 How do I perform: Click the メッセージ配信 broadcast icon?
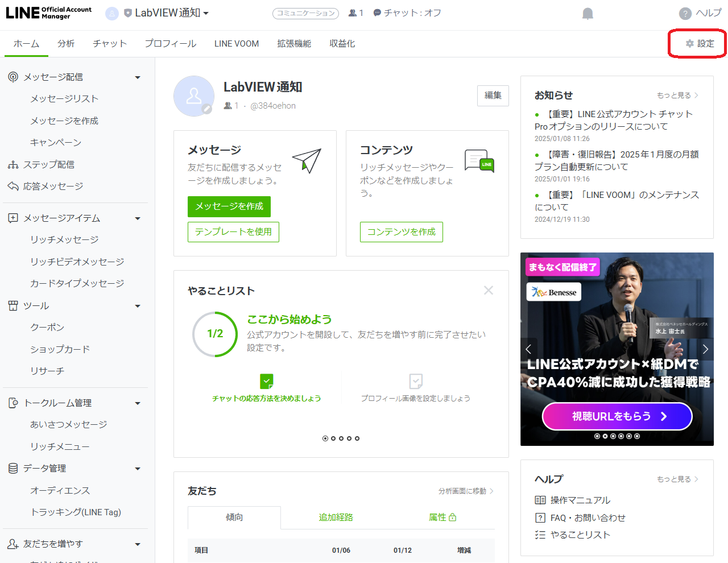click(13, 77)
